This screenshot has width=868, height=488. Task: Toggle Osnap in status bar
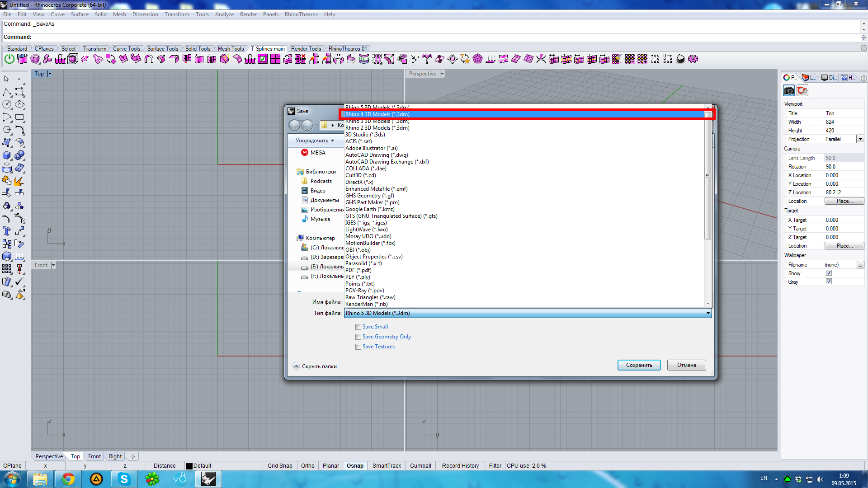355,466
